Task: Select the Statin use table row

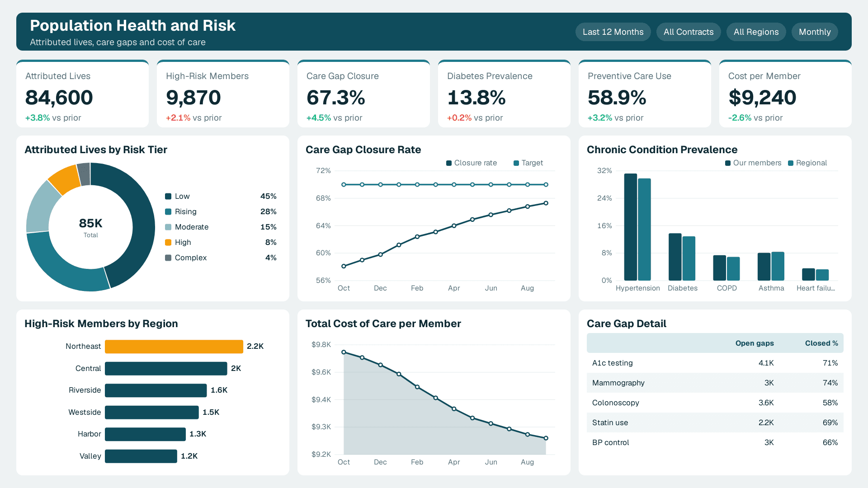Action: pyautogui.click(x=715, y=422)
